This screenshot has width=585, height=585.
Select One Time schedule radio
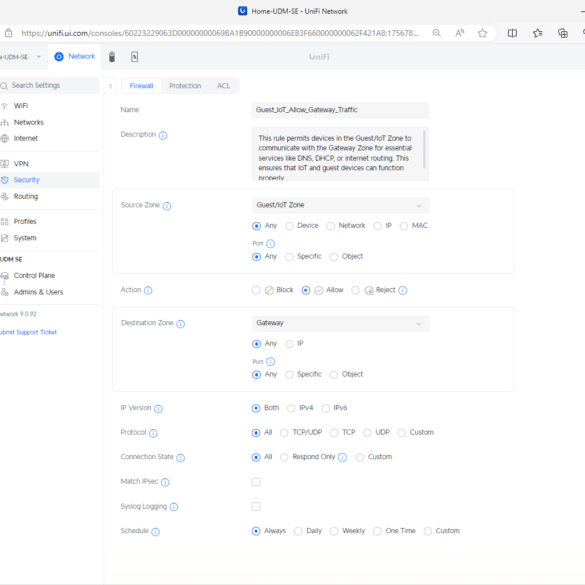click(378, 531)
